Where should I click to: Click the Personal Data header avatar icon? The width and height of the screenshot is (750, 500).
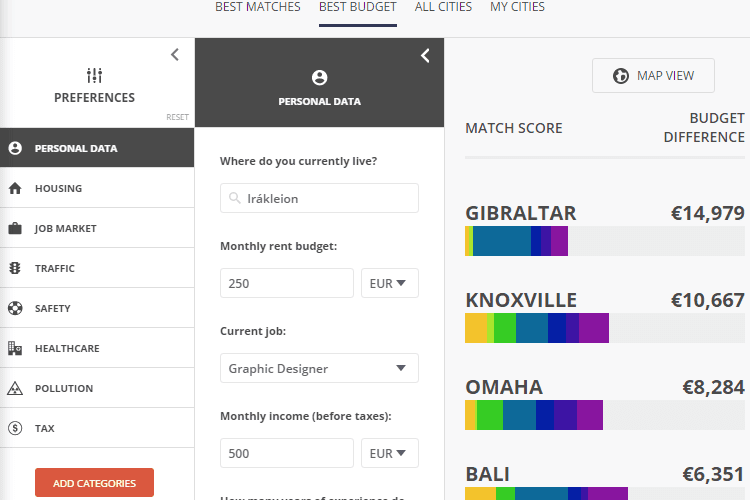[x=320, y=78]
